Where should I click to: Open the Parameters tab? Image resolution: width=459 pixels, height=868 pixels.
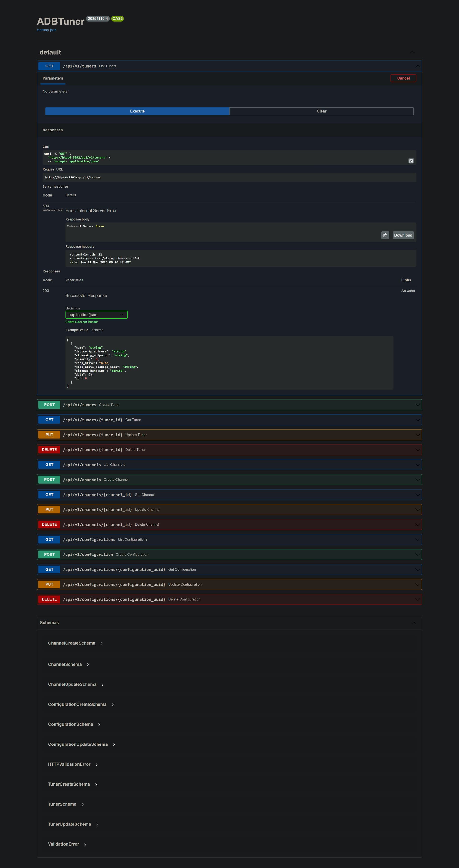[53, 78]
